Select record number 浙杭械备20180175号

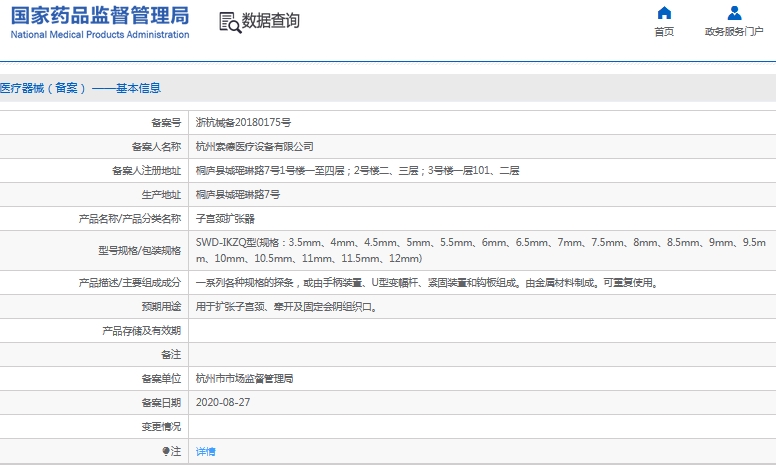pyautogui.click(x=243, y=122)
